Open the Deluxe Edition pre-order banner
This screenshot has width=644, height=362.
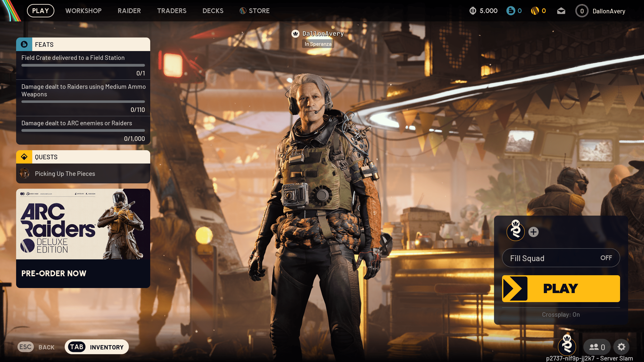coord(83,238)
